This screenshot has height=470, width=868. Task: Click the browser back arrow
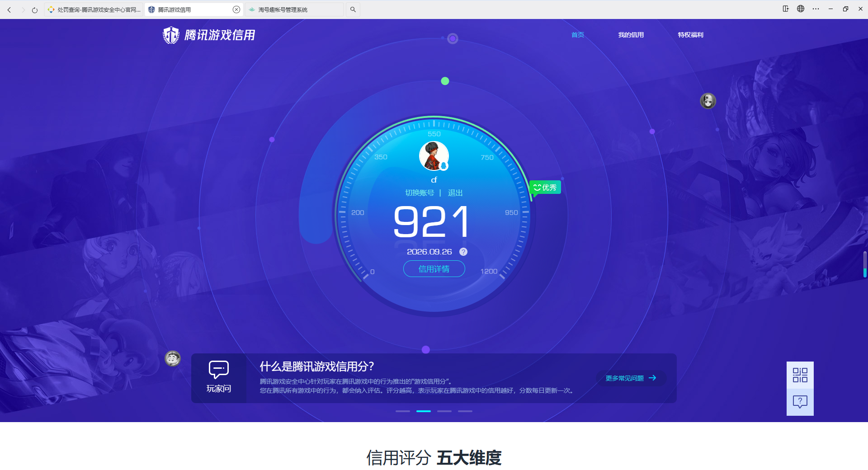[9, 9]
